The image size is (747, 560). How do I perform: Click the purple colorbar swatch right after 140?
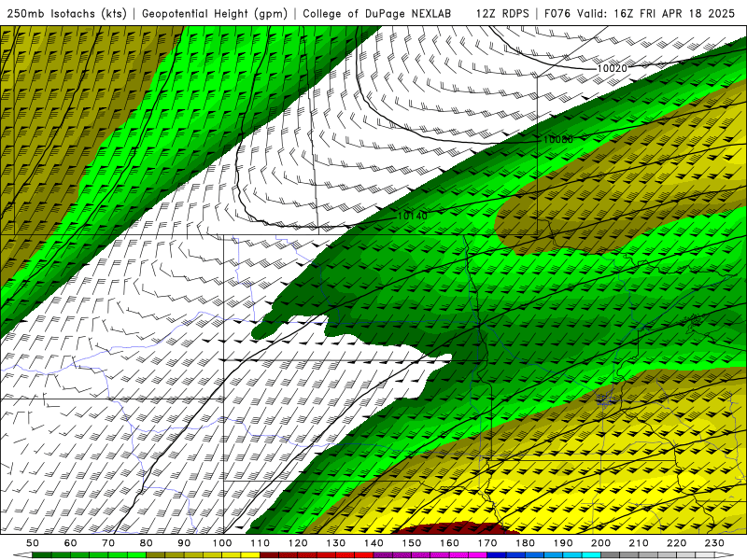(383, 554)
